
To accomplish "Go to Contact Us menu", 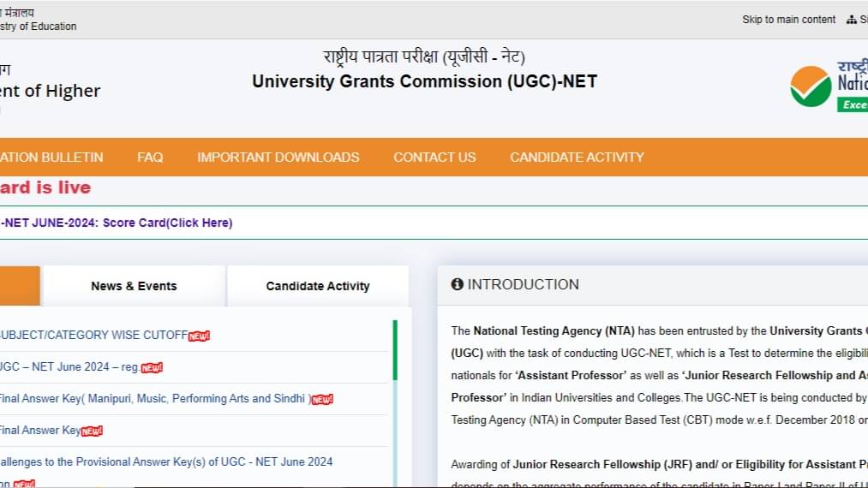I will (x=434, y=158).
